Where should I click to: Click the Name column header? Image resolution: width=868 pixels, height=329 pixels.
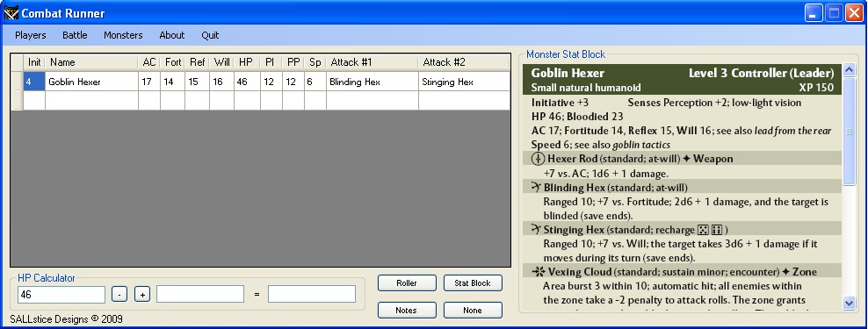pyautogui.click(x=91, y=62)
